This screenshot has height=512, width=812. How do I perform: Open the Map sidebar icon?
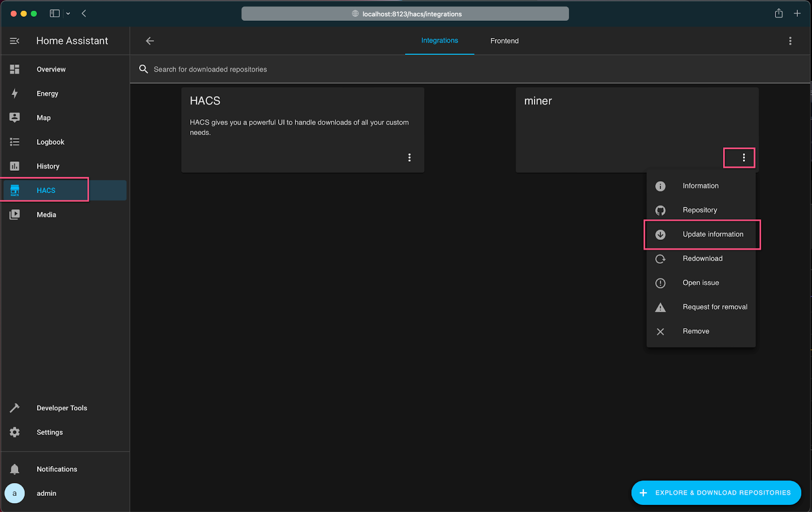[15, 118]
